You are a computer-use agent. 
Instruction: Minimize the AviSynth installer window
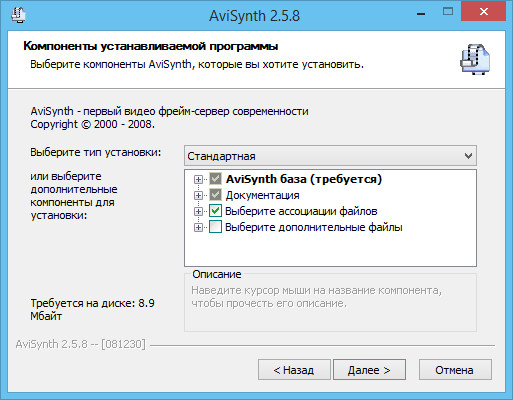(x=421, y=14)
